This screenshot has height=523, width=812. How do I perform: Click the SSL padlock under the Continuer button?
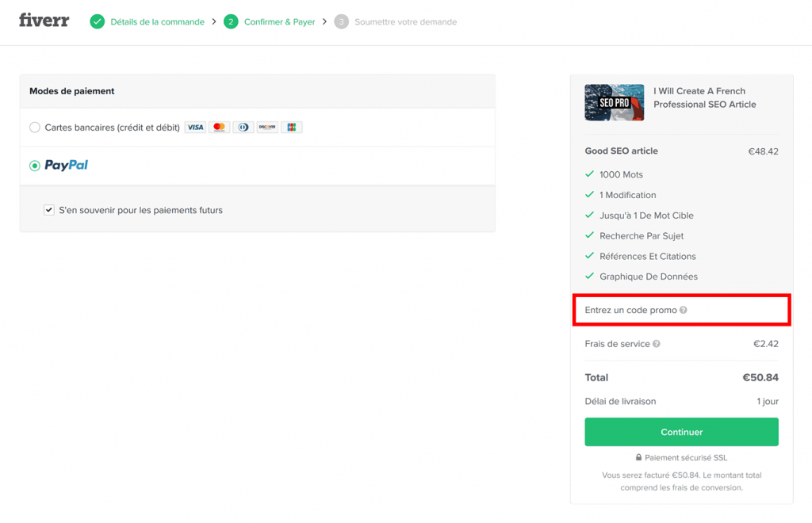click(x=639, y=457)
